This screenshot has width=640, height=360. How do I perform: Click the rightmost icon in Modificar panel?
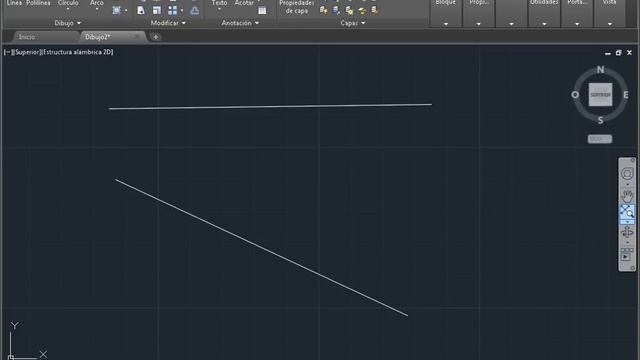coord(195,10)
